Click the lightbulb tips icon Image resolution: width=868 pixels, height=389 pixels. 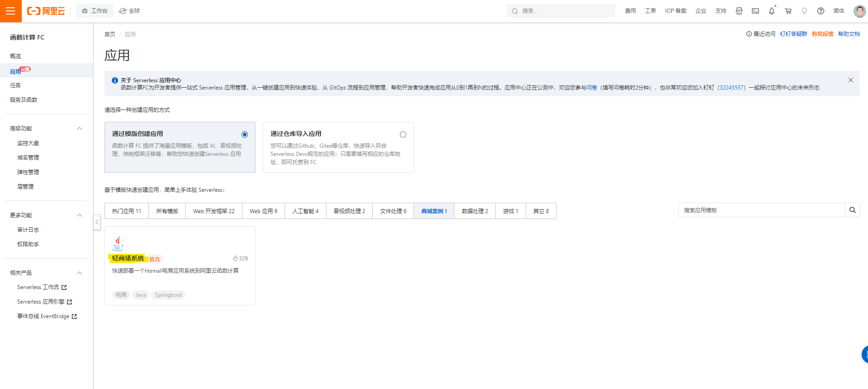pos(804,11)
